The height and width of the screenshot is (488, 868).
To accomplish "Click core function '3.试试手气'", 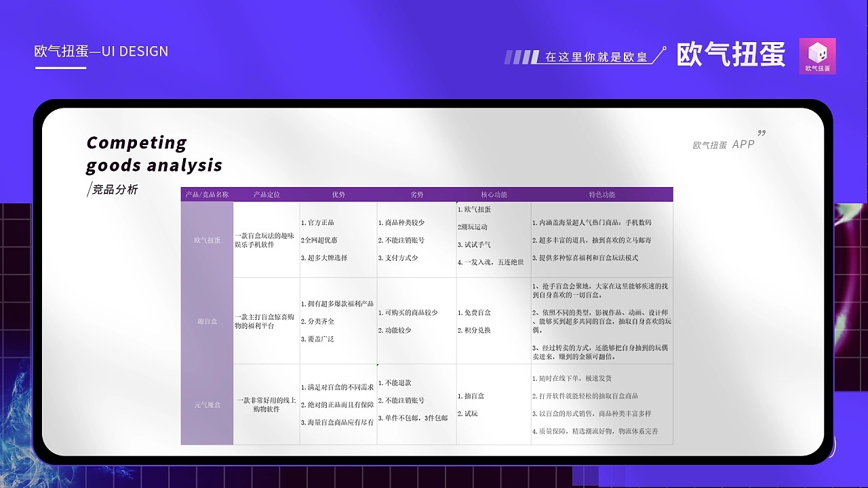I will point(475,245).
